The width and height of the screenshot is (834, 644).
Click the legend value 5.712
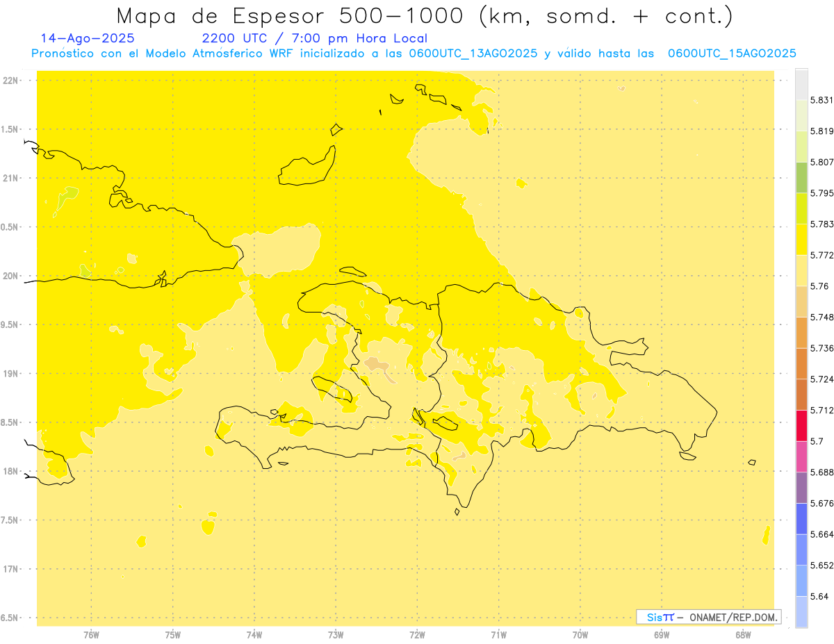coord(821,411)
